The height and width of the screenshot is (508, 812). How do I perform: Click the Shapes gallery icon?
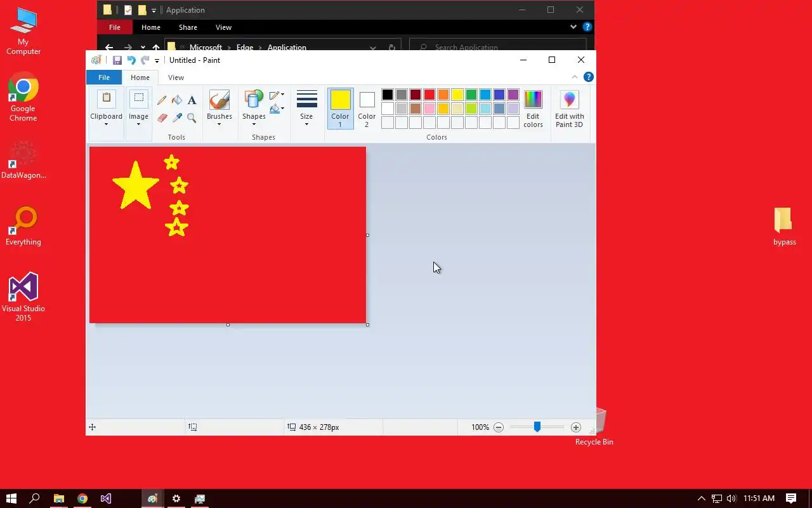(254, 100)
